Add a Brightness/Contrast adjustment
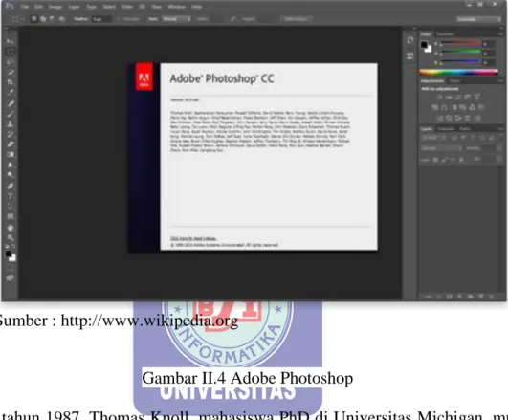 [439, 97]
